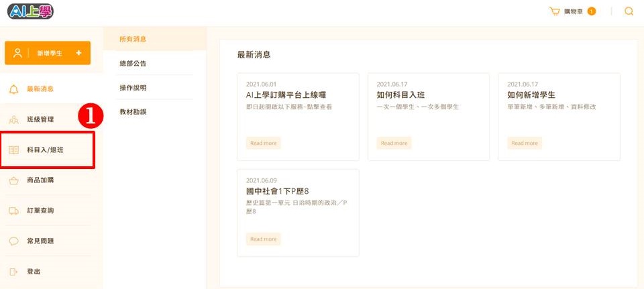Open the 教材勘誤 category
644x289 pixels.
(133, 112)
